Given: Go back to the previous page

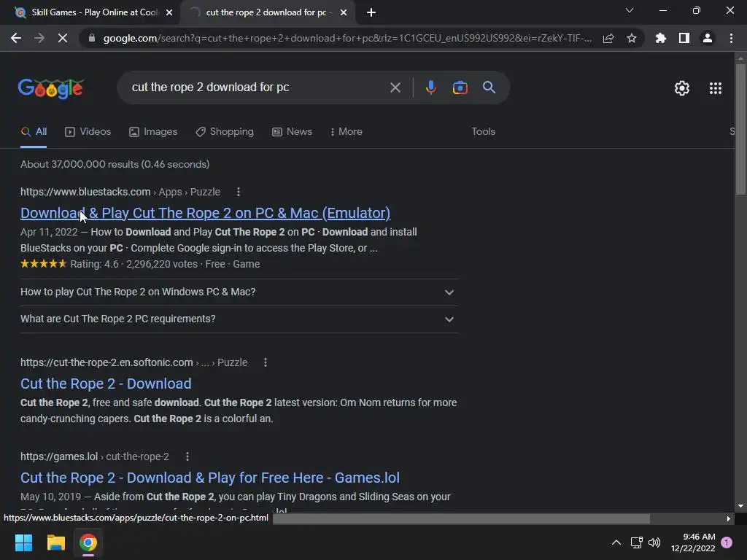Looking at the screenshot, I should (16, 38).
